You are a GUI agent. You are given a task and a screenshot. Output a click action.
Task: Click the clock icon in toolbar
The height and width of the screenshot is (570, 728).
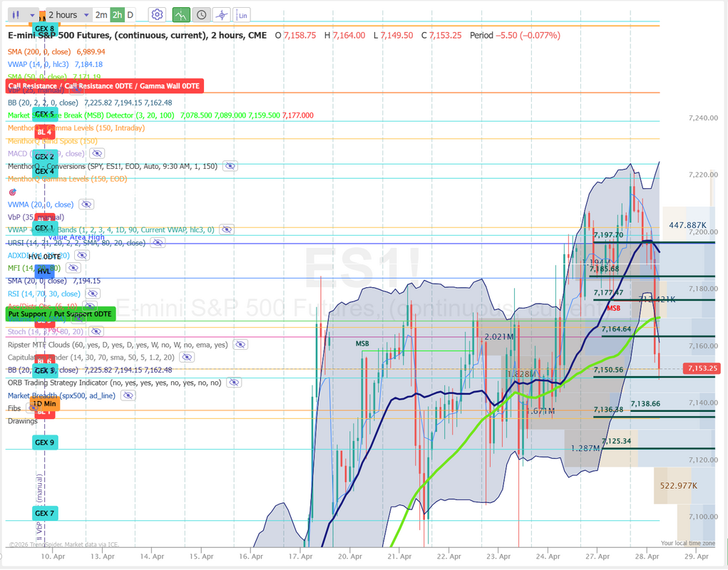202,15
